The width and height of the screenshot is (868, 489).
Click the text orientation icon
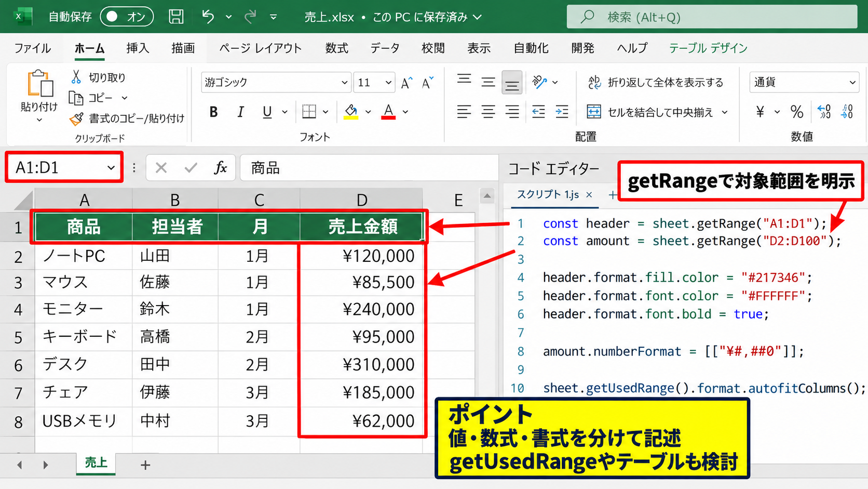(540, 82)
